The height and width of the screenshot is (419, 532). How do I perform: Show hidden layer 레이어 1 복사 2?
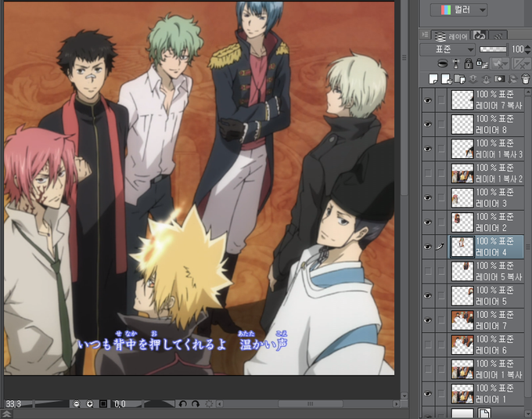tap(428, 174)
